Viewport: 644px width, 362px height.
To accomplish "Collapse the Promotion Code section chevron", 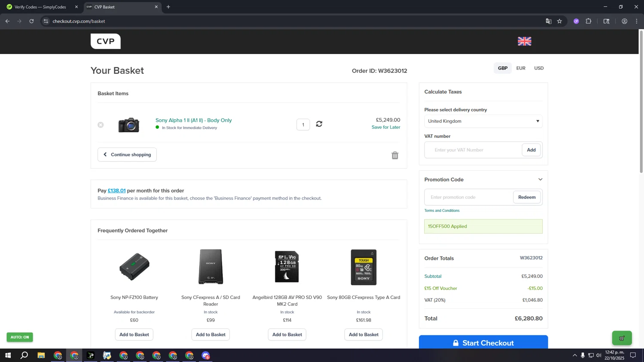I will pyautogui.click(x=540, y=179).
